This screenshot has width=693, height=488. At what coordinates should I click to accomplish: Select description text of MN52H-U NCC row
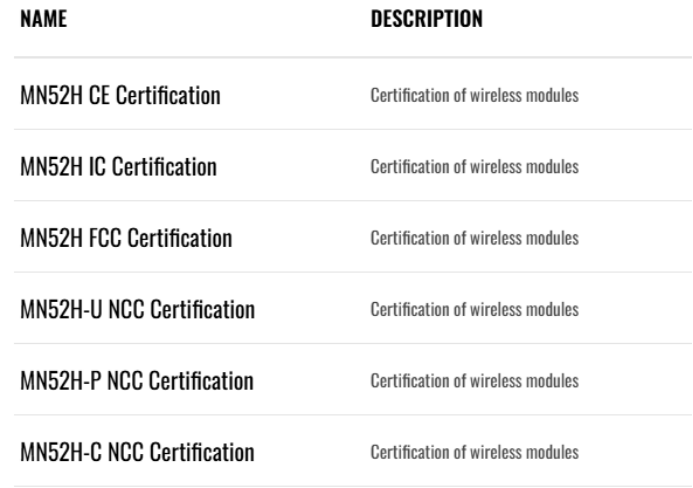pos(475,309)
